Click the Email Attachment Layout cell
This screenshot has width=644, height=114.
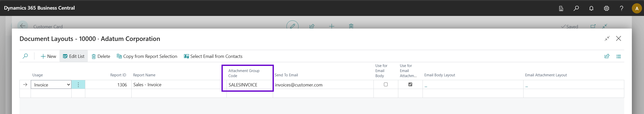pyautogui.click(x=574, y=85)
